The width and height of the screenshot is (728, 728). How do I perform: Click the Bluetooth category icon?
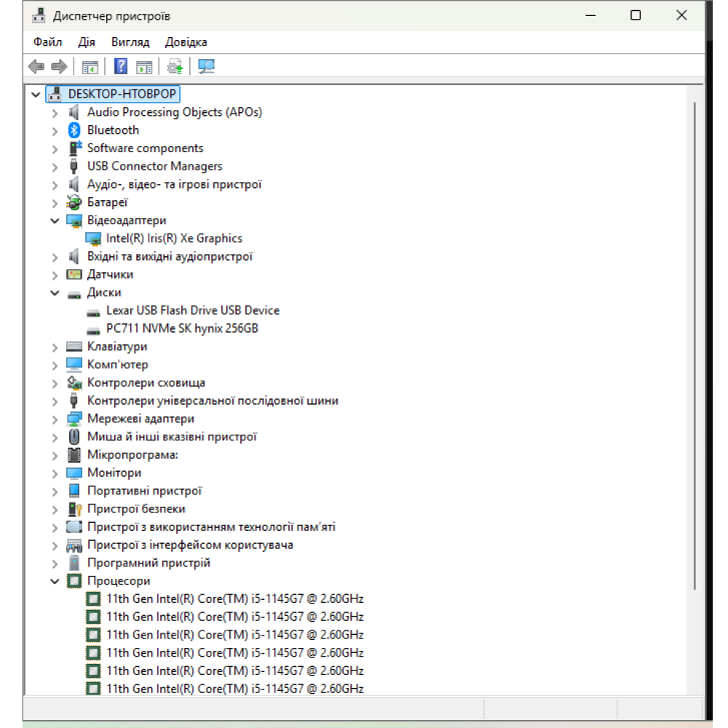coord(74,130)
